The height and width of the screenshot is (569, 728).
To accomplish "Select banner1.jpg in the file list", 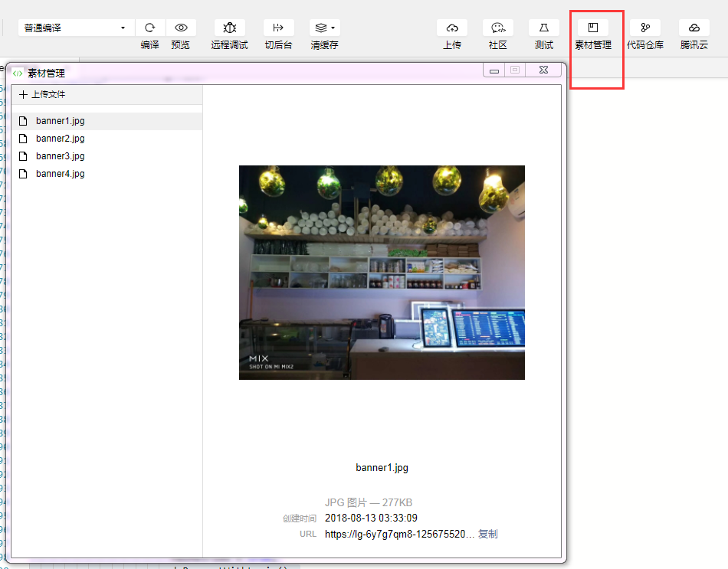I will click(60, 121).
